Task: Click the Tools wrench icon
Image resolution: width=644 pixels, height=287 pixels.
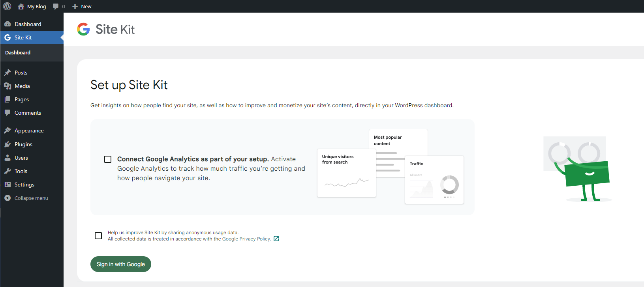Action: 8,171
